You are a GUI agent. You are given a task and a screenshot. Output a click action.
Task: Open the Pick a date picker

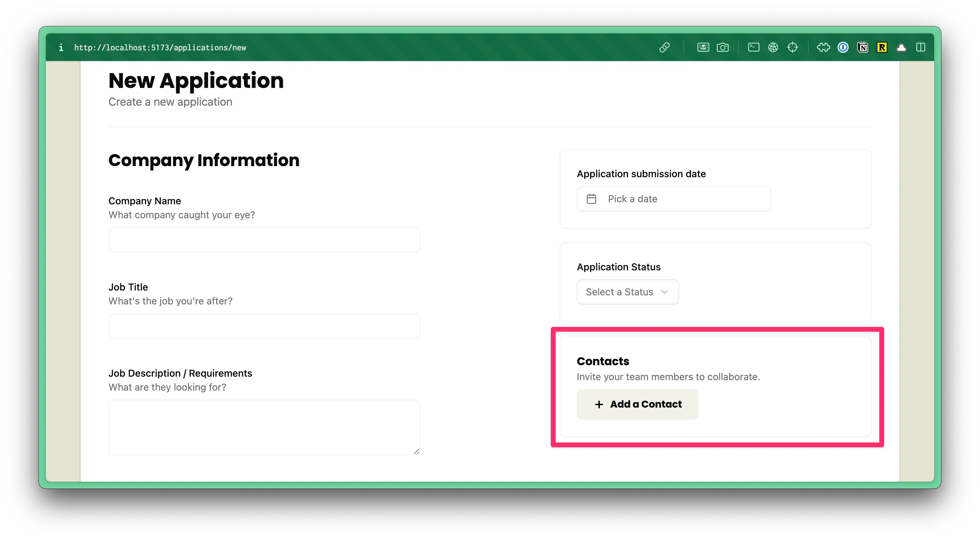point(674,199)
